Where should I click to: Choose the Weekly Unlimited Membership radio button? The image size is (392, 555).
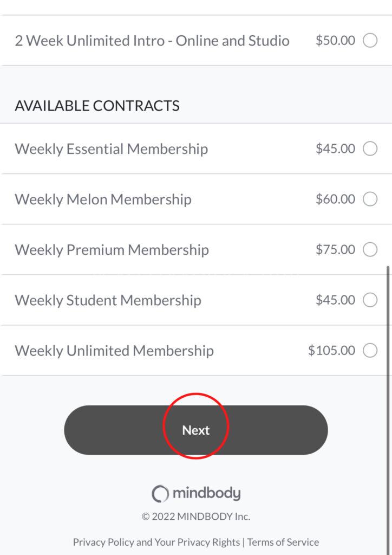[x=370, y=351]
